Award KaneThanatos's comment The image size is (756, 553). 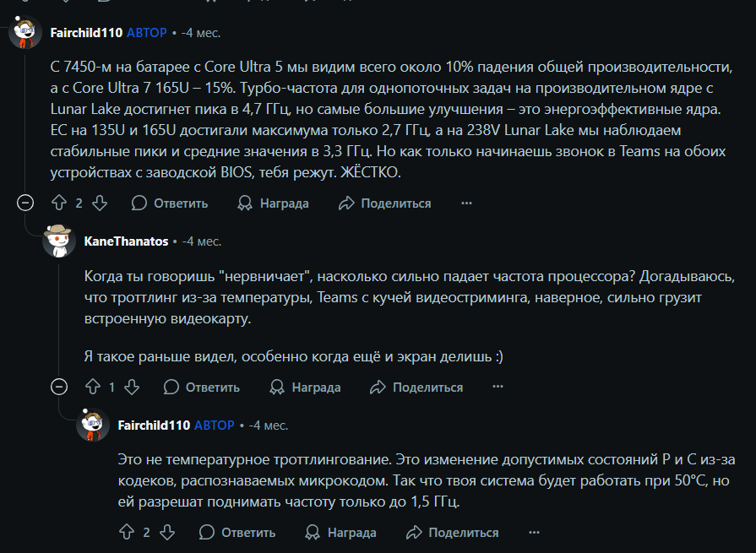[x=305, y=388]
